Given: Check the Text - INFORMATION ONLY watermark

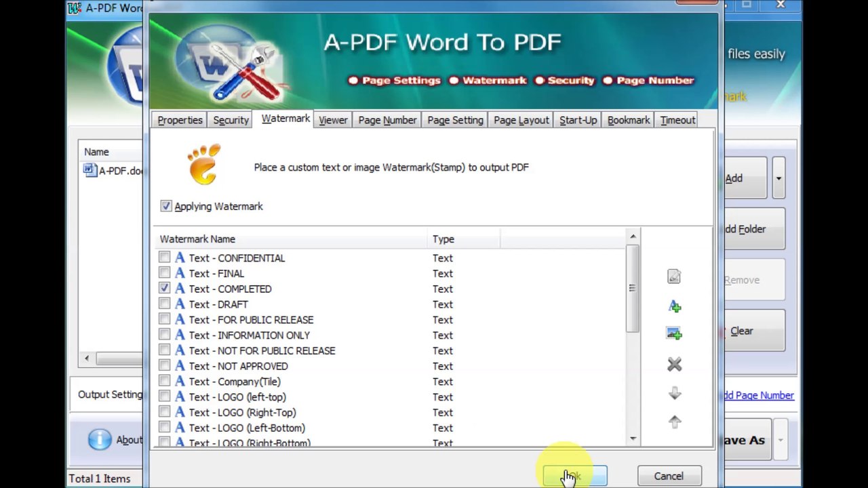Looking at the screenshot, I should (x=164, y=334).
